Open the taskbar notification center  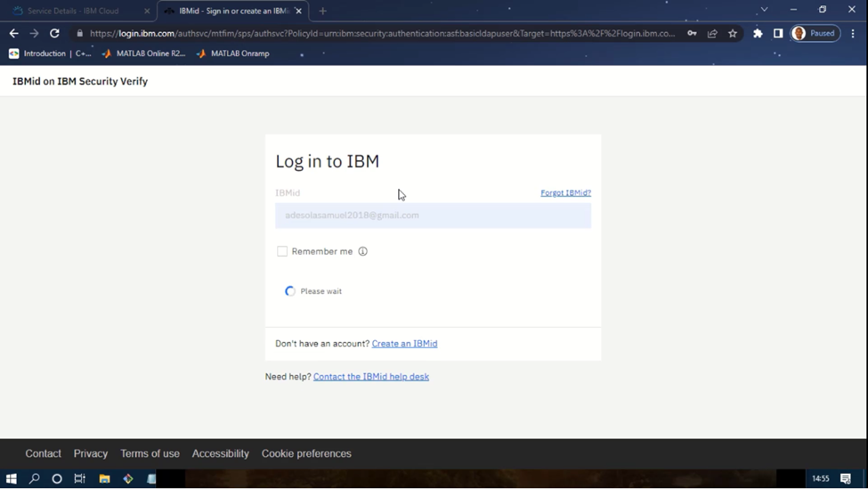846,478
